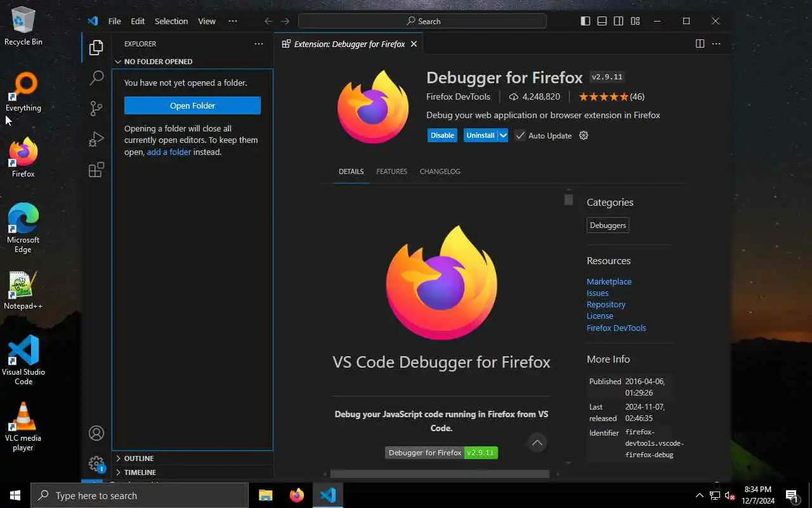Click the taskbar Type here to search box
The height and width of the screenshot is (508, 812).
coord(140,495)
